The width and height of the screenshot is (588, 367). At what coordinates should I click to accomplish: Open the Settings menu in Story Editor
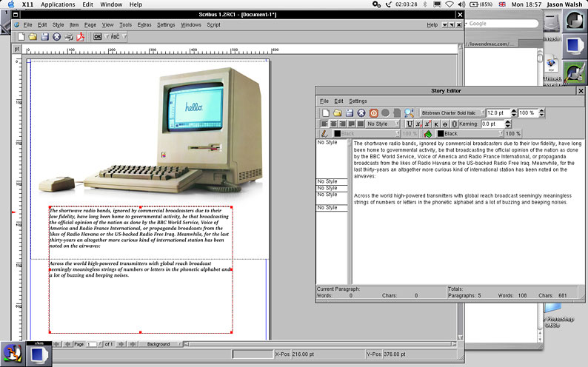point(358,101)
